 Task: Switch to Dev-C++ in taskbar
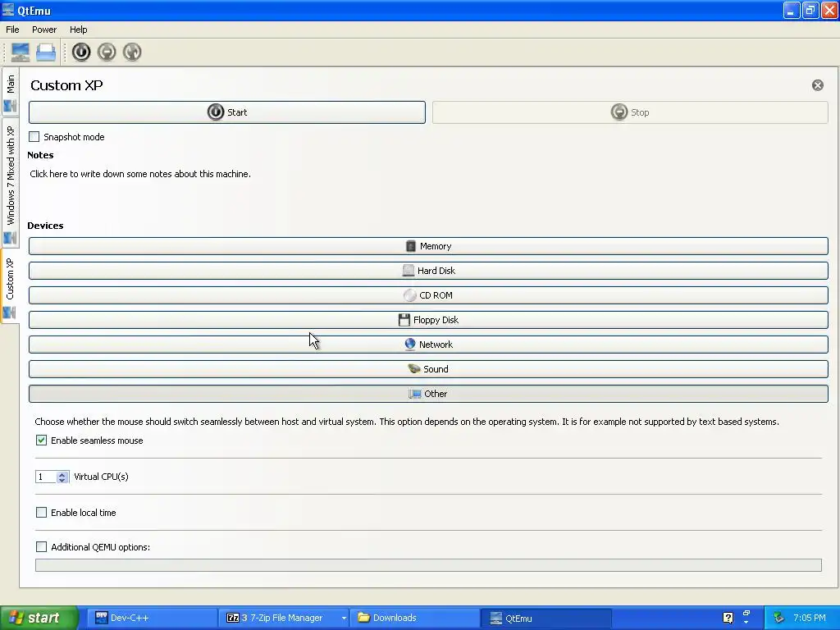click(152, 618)
